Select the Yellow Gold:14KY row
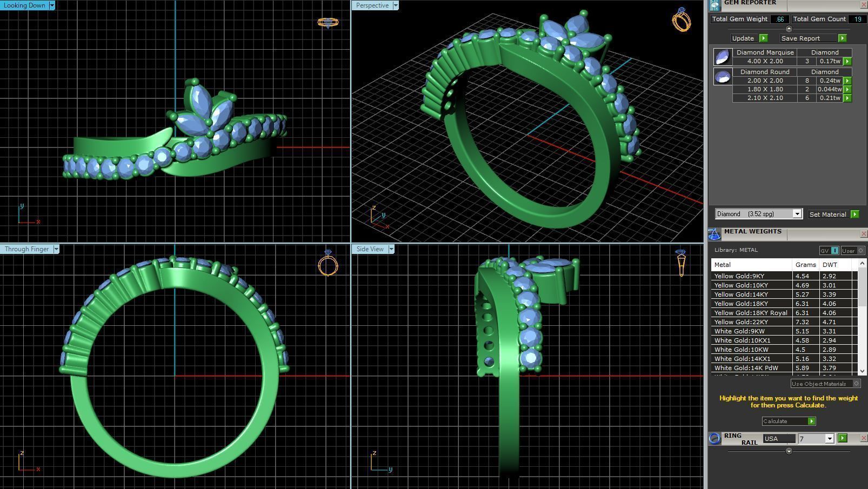The image size is (868, 489). point(784,294)
